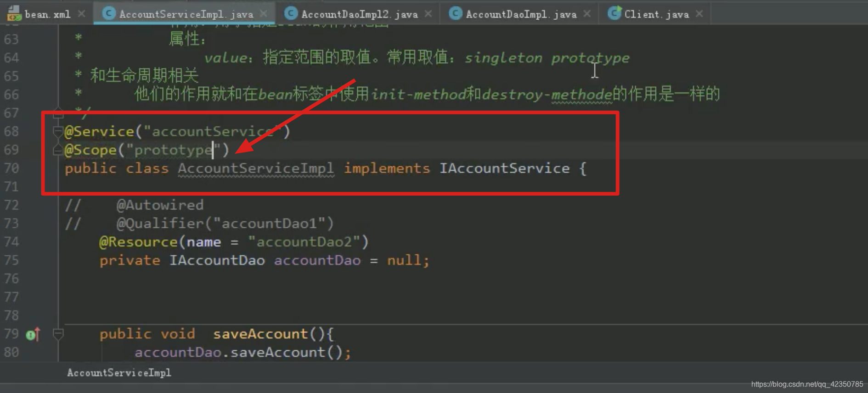
Task: Click the saveAccount method name on line 79
Action: (260, 334)
